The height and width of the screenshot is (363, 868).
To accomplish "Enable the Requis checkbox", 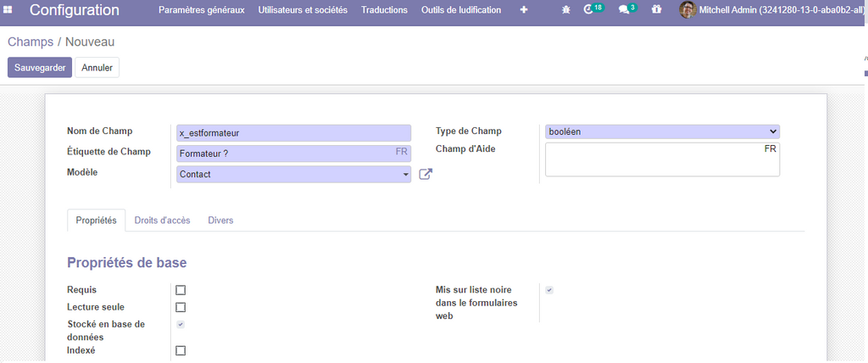I will point(181,290).
